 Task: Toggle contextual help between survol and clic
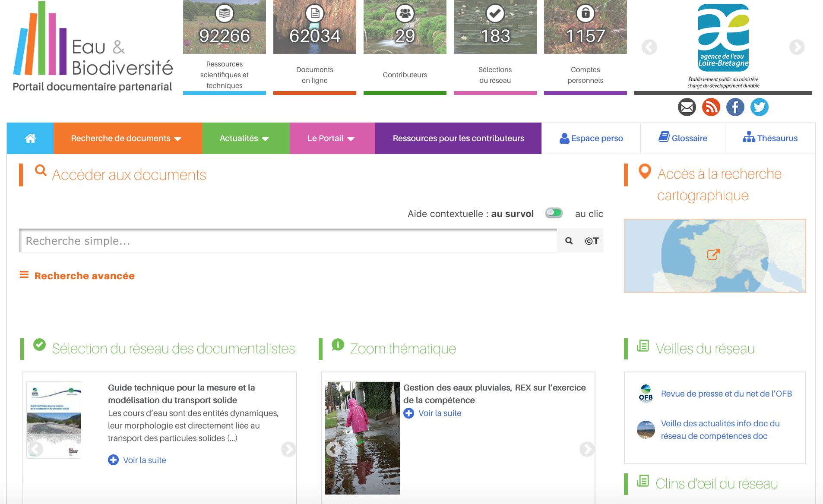(x=554, y=213)
